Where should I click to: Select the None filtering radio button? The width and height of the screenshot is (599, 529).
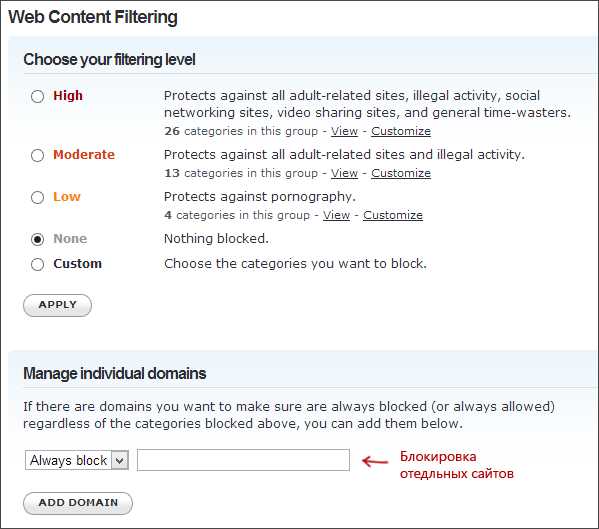37,239
